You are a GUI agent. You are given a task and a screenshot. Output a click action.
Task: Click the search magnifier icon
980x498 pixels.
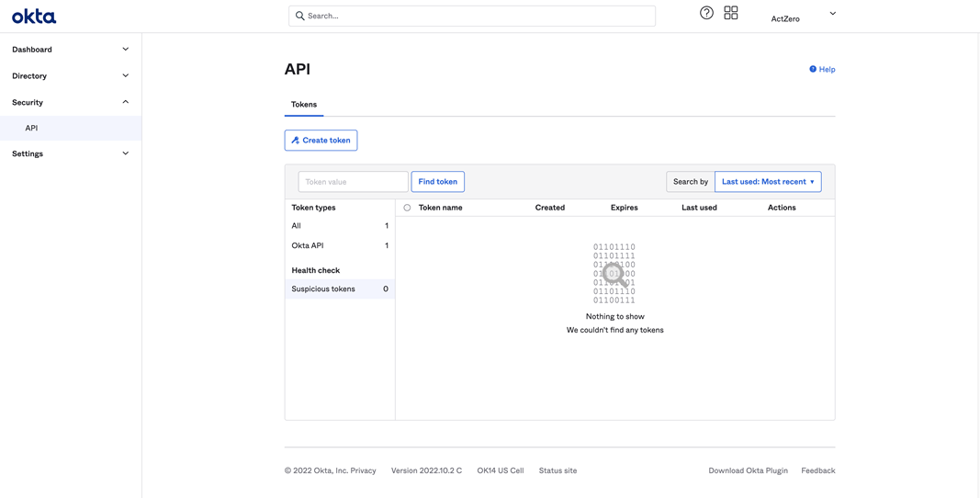(x=300, y=16)
